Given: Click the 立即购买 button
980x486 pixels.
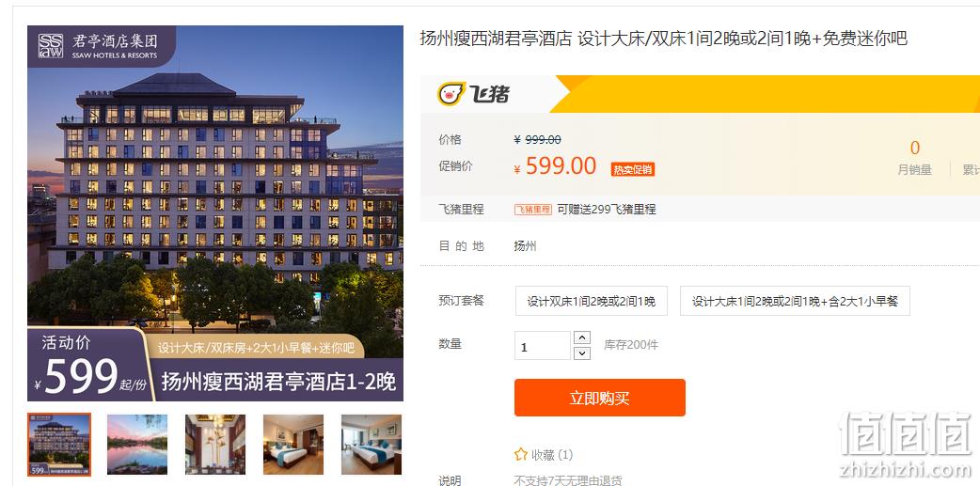Looking at the screenshot, I should pos(599,398).
